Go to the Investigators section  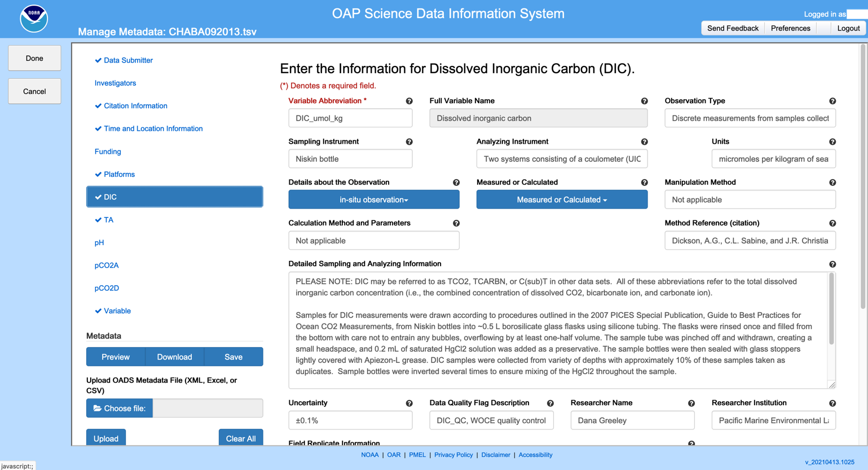click(x=115, y=83)
